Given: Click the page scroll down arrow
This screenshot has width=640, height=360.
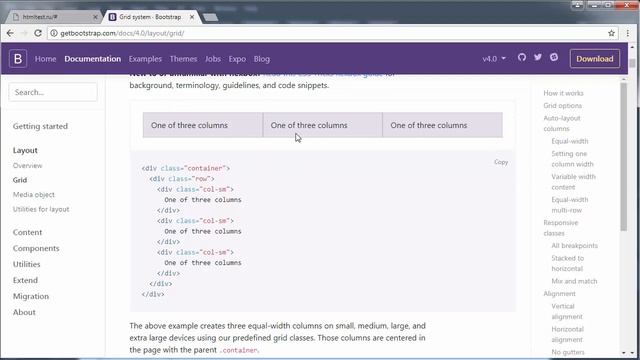Looking at the screenshot, I should click(632, 353).
